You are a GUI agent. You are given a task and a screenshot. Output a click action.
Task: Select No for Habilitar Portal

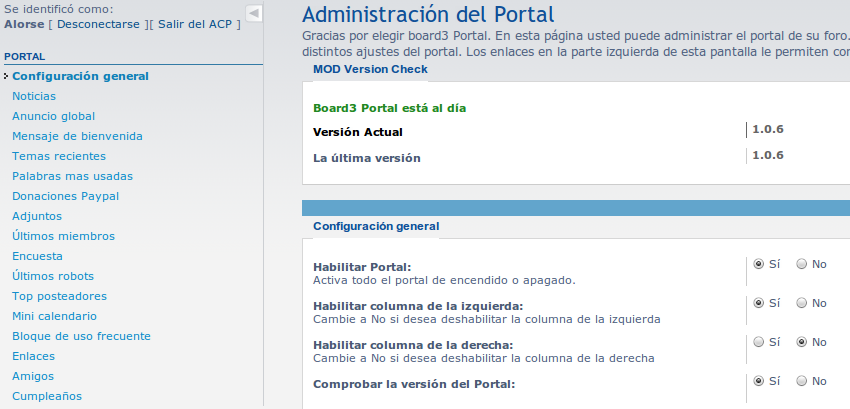pyautogui.click(x=802, y=264)
